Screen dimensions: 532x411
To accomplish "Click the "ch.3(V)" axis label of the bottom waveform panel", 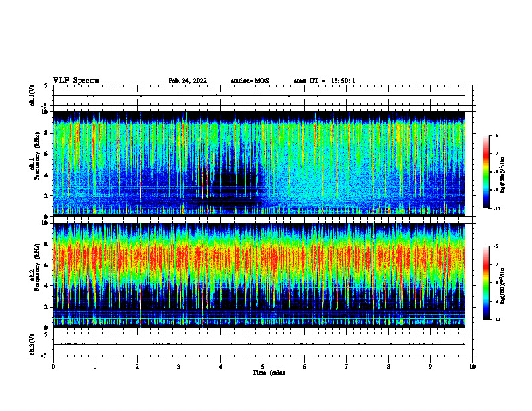I will 32,345.
